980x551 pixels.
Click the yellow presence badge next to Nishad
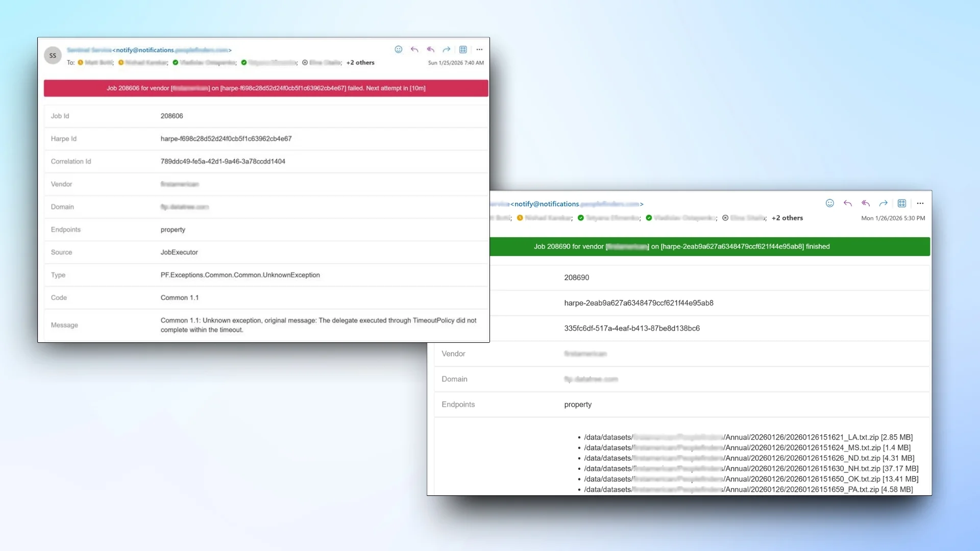pos(121,62)
